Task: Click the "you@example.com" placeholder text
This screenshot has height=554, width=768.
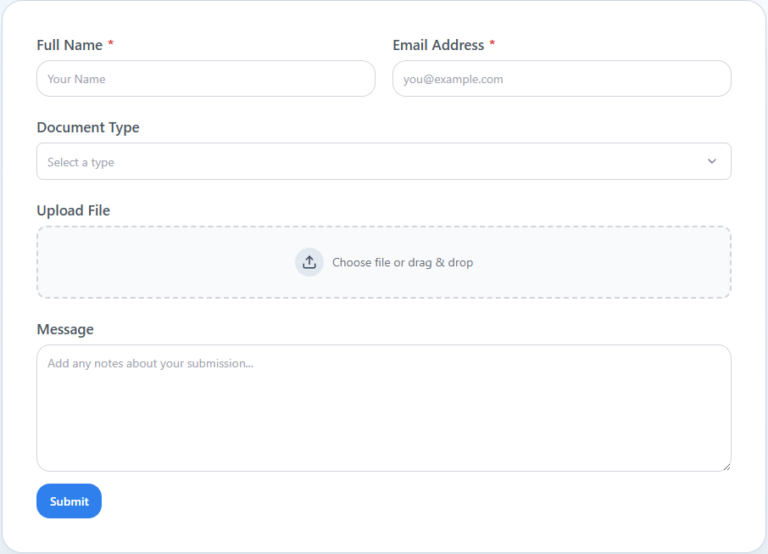Action: (x=453, y=79)
